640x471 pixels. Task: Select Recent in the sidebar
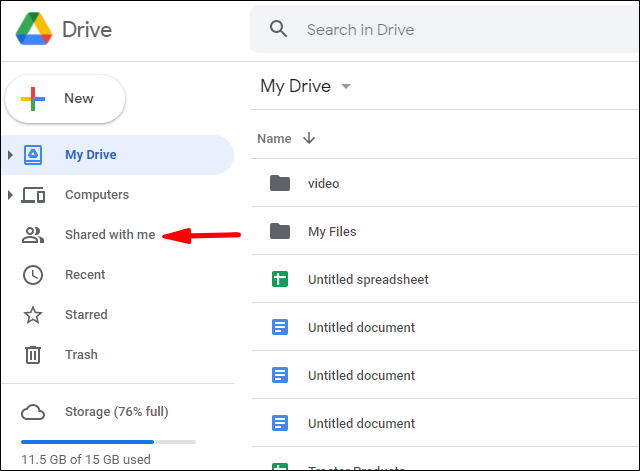[x=85, y=274]
